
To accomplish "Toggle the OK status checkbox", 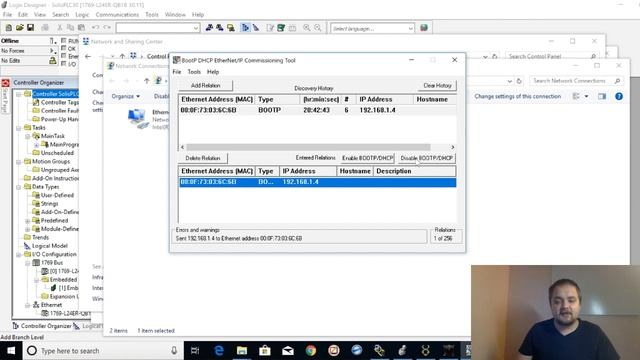I will (64, 48).
